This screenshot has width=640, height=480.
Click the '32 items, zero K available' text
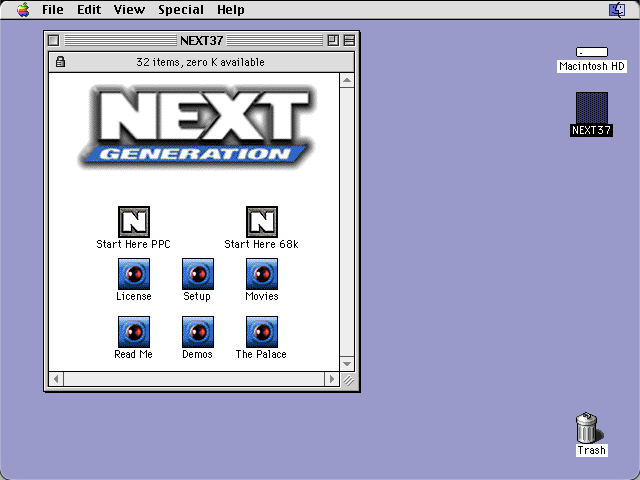[200, 62]
